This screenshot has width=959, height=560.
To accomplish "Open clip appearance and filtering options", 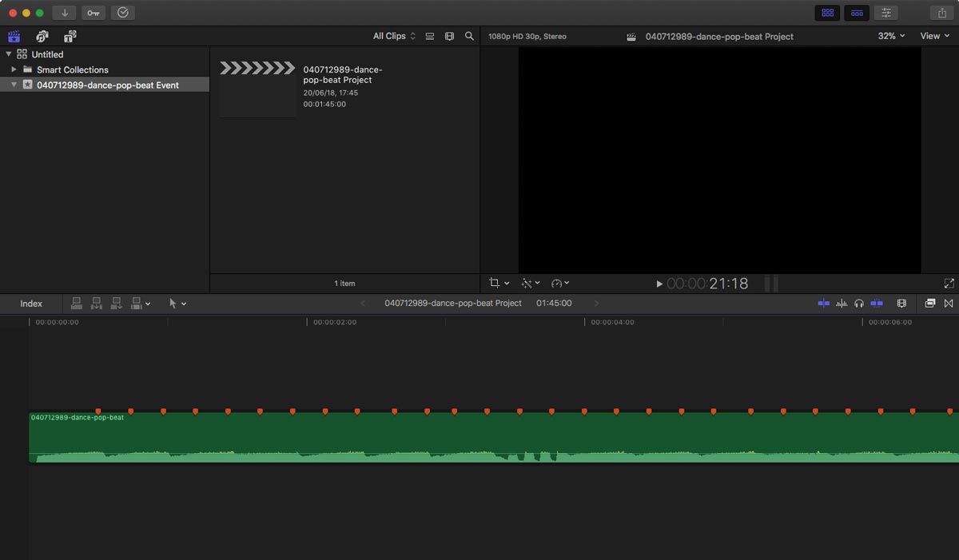I will point(449,36).
